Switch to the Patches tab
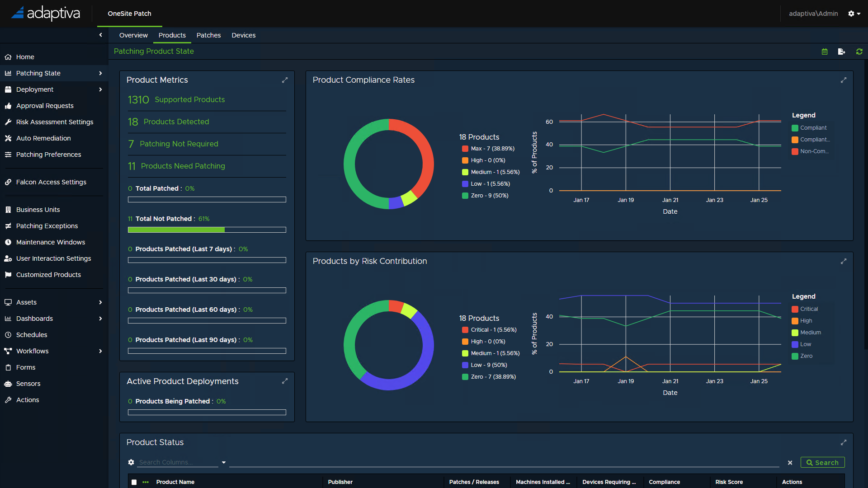The width and height of the screenshot is (868, 488). pos(208,35)
